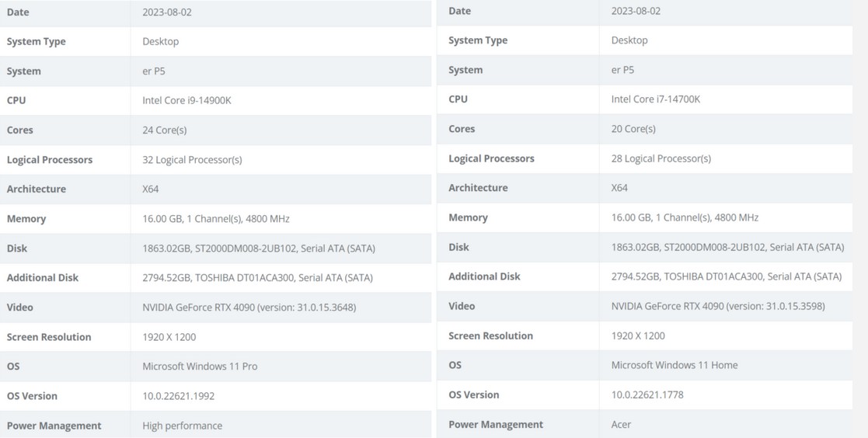Select the High performance power management value
The width and height of the screenshot is (868, 438).
tap(182, 426)
